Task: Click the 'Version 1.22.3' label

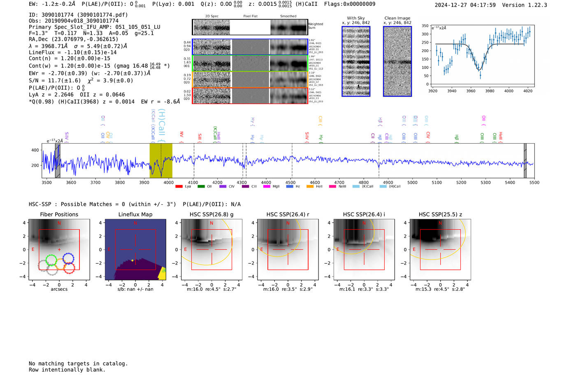Action: pyautogui.click(x=525, y=5)
